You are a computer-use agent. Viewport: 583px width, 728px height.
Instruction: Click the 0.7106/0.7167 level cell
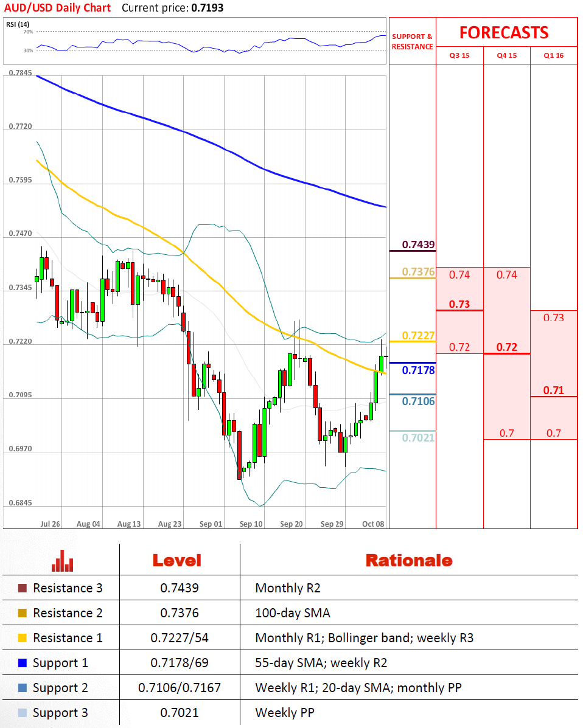pos(180,688)
